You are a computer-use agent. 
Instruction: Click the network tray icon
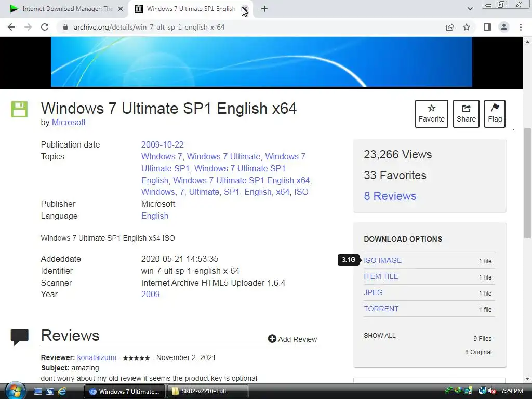tap(482, 391)
